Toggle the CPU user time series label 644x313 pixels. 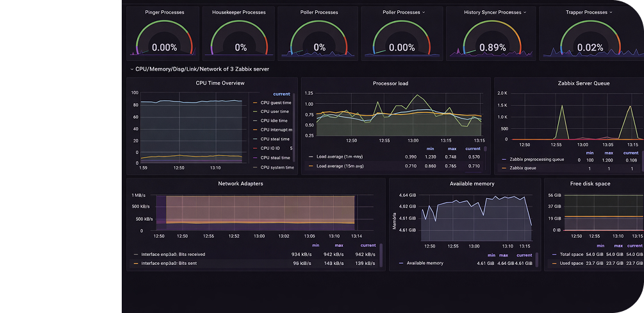[276, 112]
